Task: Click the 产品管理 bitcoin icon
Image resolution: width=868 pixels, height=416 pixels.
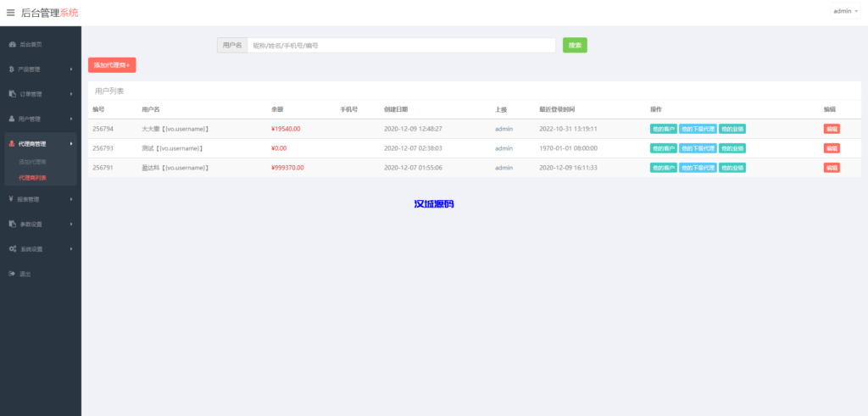Action: click(12, 69)
